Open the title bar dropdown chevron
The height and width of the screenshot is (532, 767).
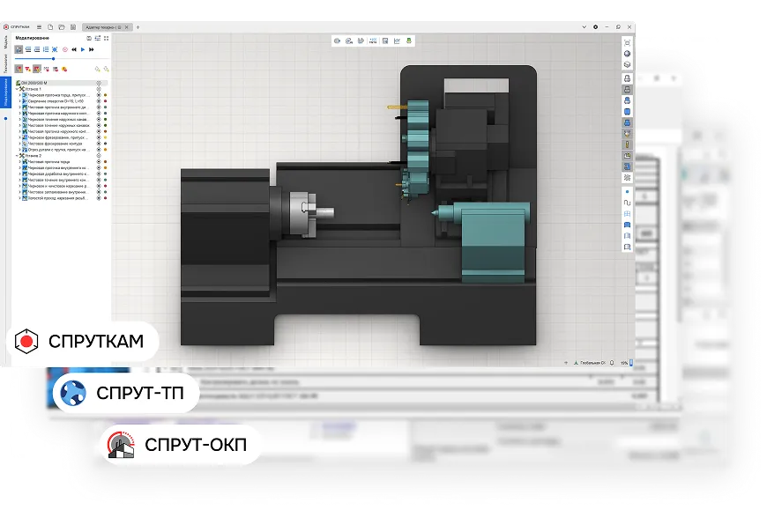click(584, 27)
